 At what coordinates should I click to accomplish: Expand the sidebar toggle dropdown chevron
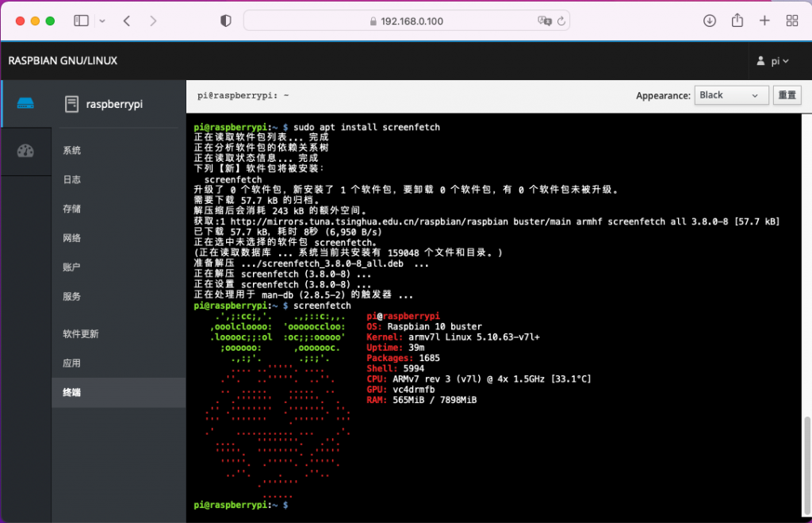click(98, 21)
